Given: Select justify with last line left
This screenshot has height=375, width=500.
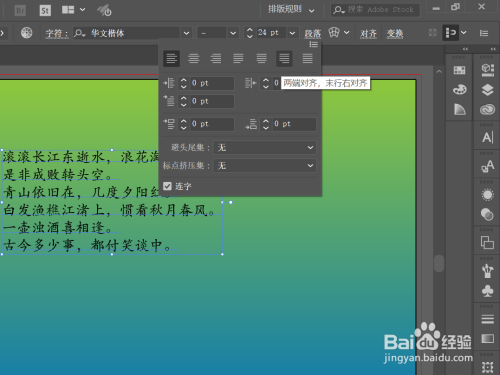Looking at the screenshot, I should click(238, 59).
